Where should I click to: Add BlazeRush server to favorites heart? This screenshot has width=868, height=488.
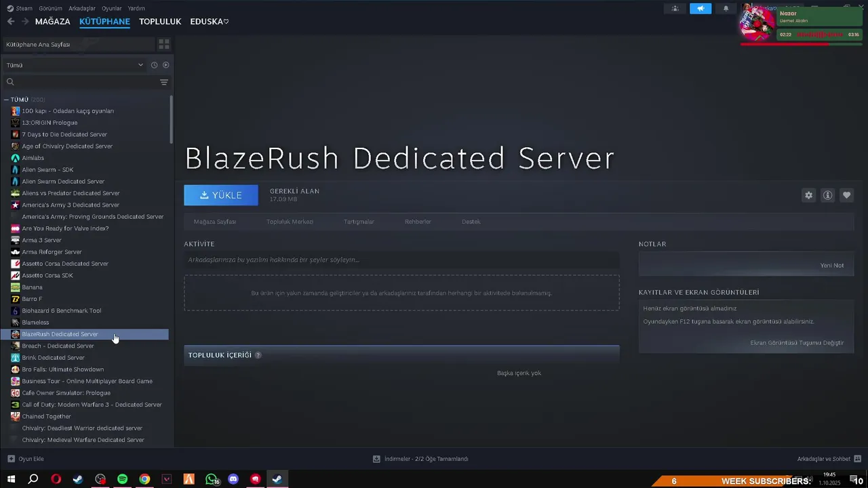point(846,195)
